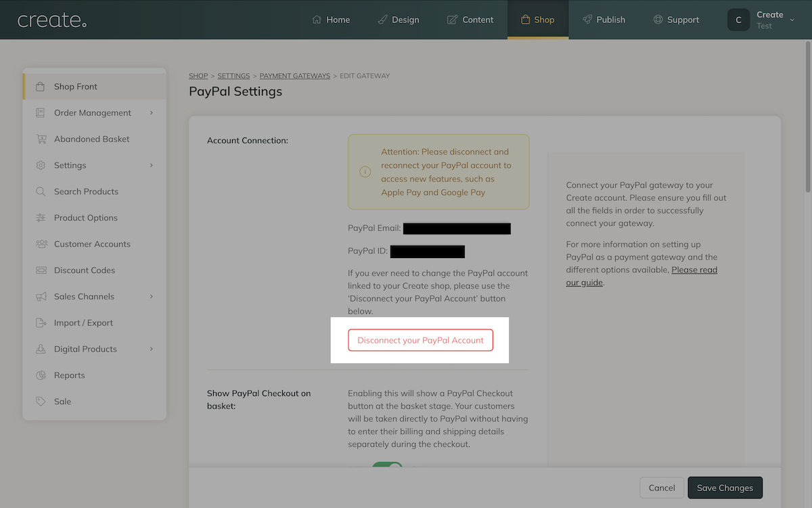812x508 pixels.
Task: Click the Sale tag icon
Action: point(41,402)
